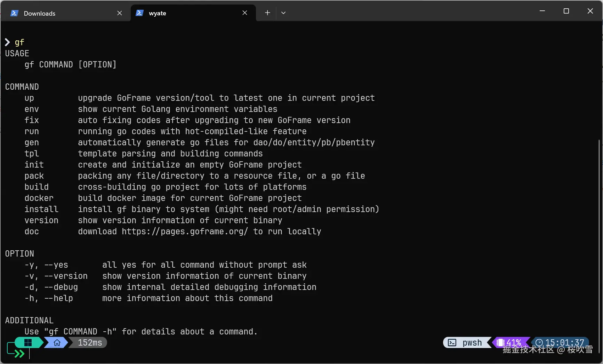Close the terminal window
The height and width of the screenshot is (364, 603).
(x=590, y=11)
